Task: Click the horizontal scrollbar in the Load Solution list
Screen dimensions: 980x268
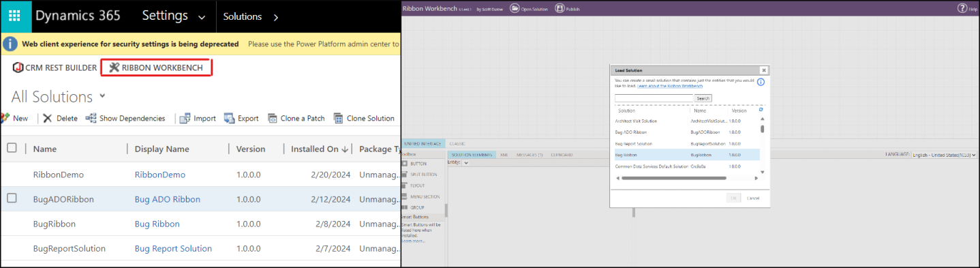Action: tap(673, 178)
